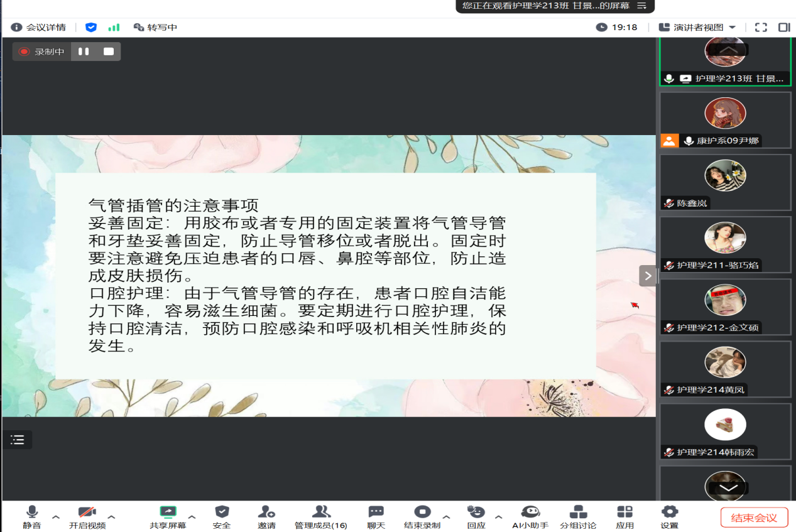Screen dimensions: 796x532
Task: Open meeting Settings gear
Action: (x=670, y=516)
